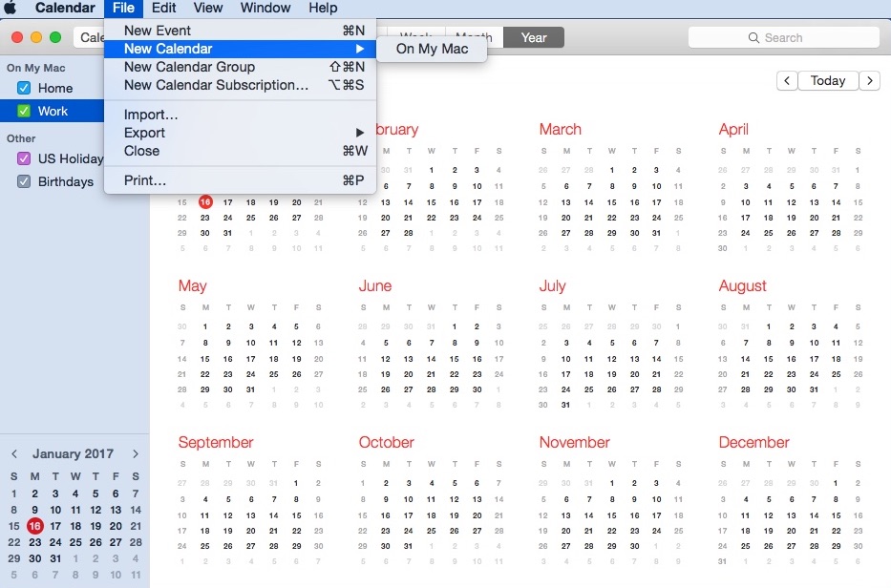Image resolution: width=891 pixels, height=588 pixels.
Task: Go to previous year with left arrow
Action: click(x=787, y=81)
